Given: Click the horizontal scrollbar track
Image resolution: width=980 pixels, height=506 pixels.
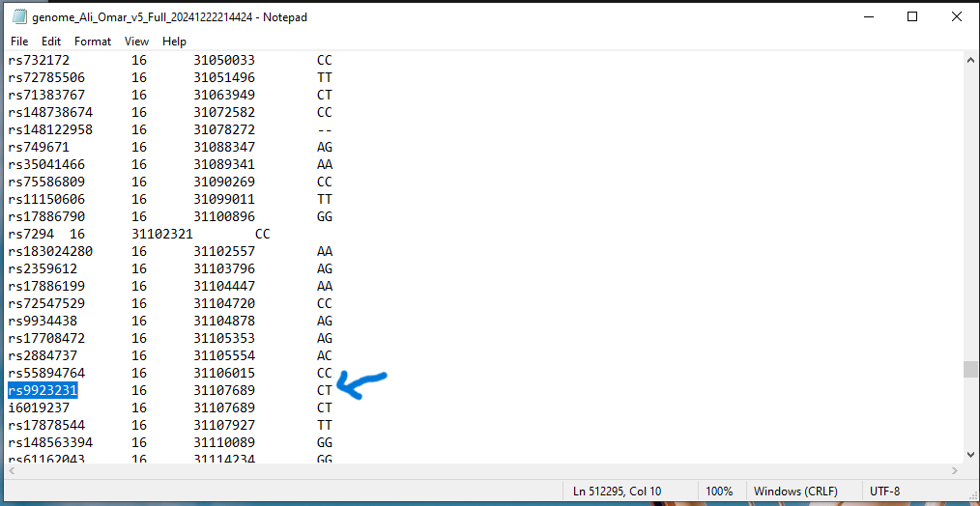Looking at the screenshot, I should pos(483,471).
